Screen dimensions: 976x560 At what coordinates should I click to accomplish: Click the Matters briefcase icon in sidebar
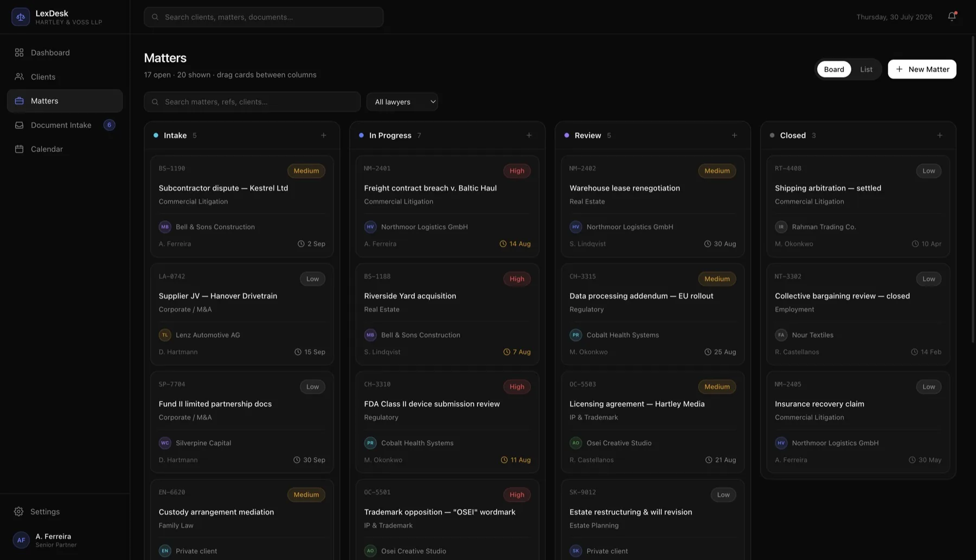coord(19,101)
